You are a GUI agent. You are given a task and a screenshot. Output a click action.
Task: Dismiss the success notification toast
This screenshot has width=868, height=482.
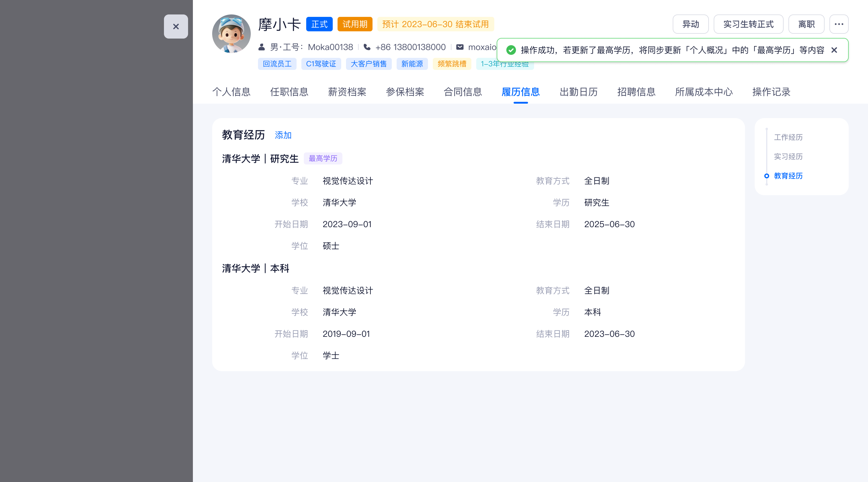834,50
